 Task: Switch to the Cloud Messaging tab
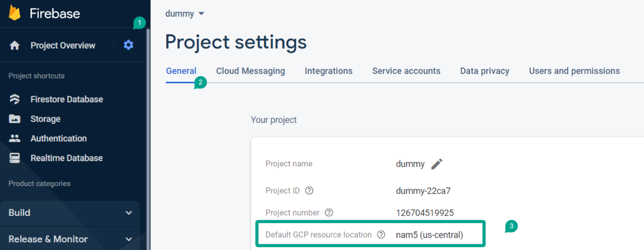(x=251, y=71)
